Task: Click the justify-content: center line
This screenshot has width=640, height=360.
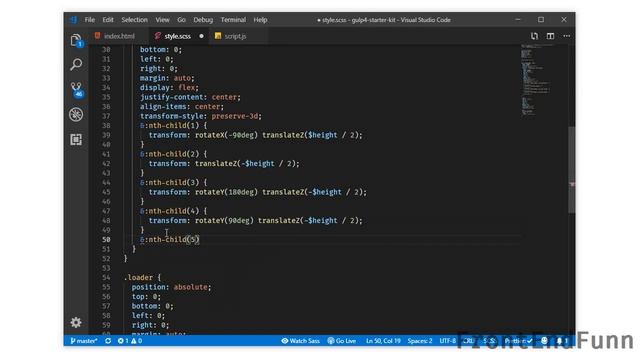Action: click(190, 97)
